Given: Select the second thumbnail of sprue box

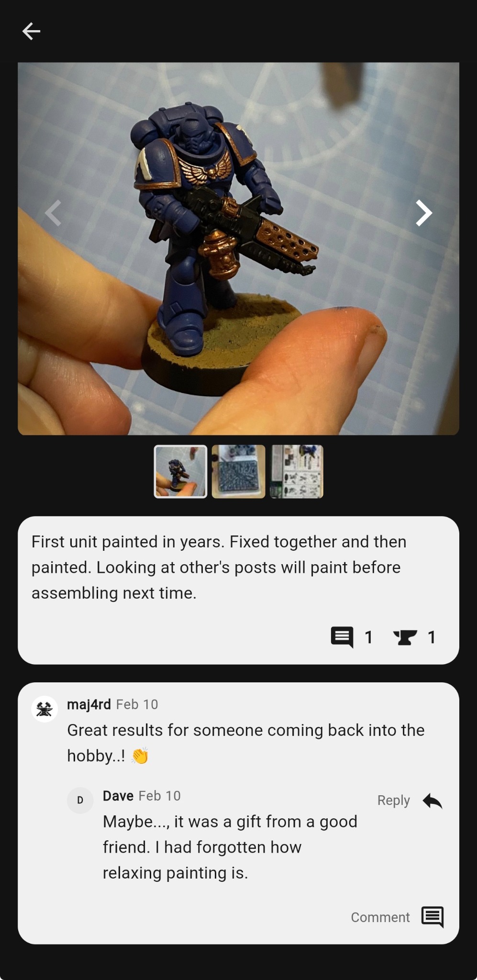Looking at the screenshot, I should [238, 471].
